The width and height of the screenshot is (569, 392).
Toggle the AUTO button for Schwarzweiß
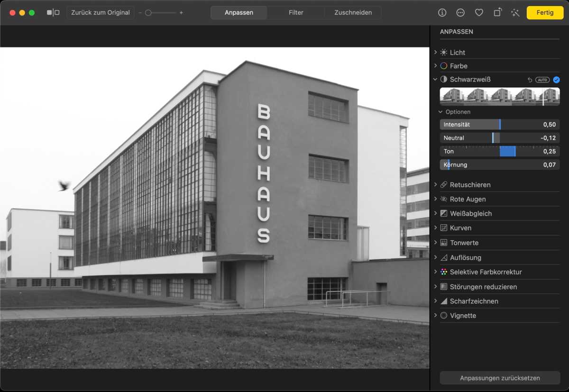[542, 80]
